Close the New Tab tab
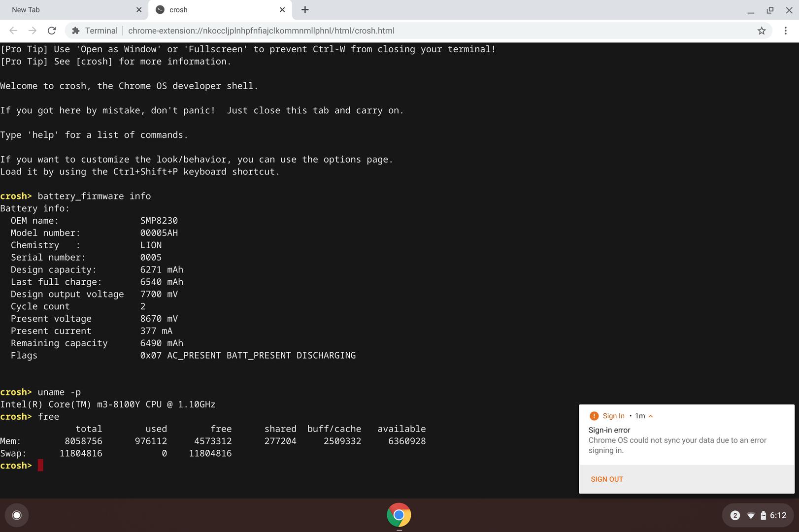 tap(139, 10)
